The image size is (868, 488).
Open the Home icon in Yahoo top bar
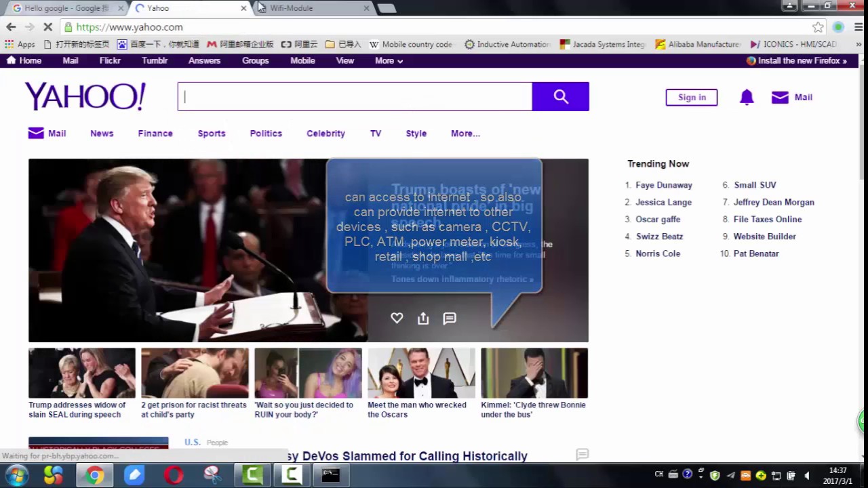click(x=11, y=60)
